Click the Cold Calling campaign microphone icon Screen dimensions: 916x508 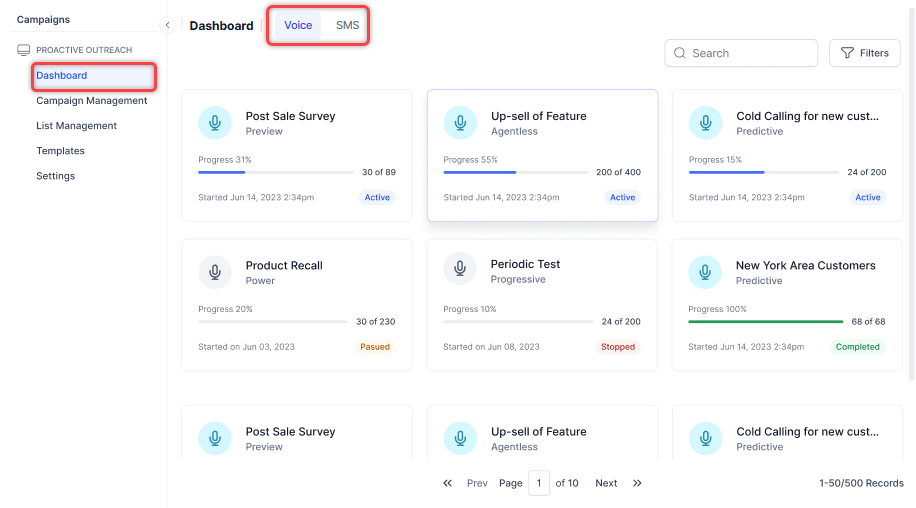coord(705,123)
